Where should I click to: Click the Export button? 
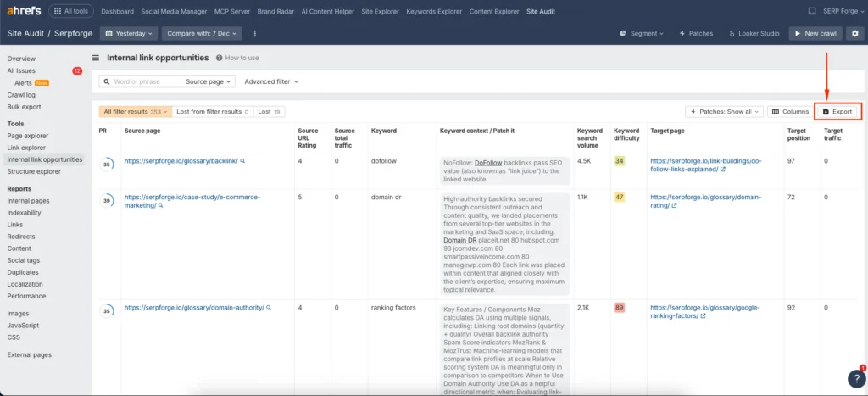(837, 112)
